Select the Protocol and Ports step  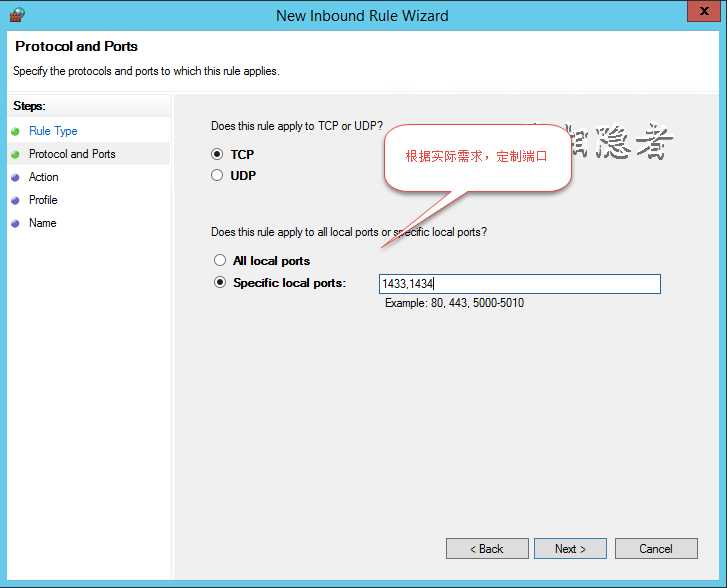tap(72, 154)
